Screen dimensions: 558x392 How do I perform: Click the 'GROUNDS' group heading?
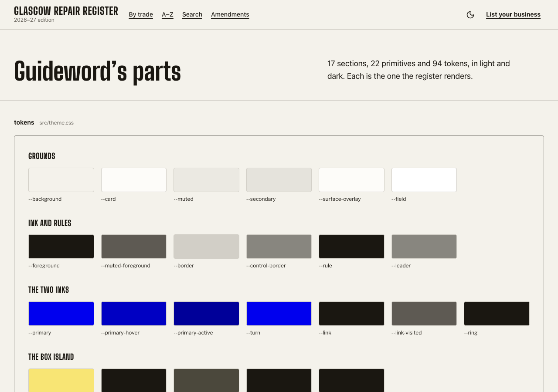tap(42, 156)
